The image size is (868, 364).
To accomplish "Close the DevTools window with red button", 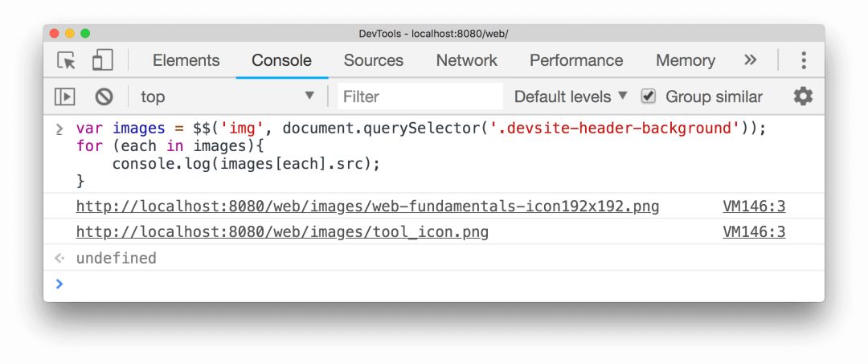I will (55, 33).
